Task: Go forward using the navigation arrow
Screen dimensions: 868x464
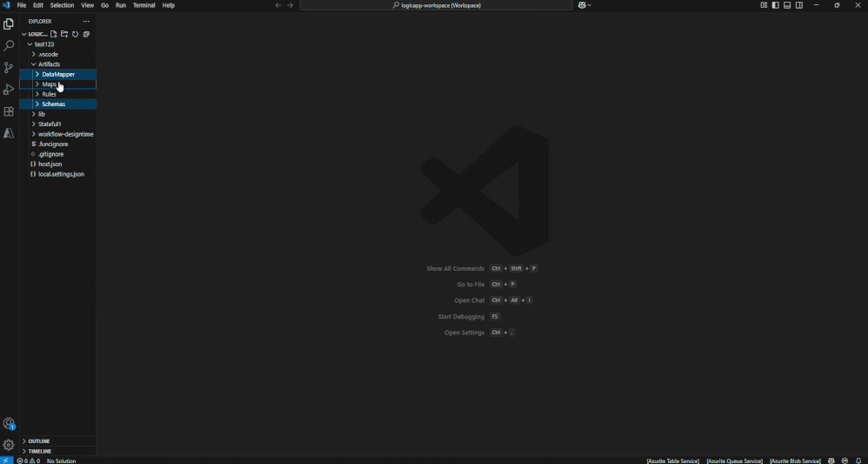Action: click(290, 5)
